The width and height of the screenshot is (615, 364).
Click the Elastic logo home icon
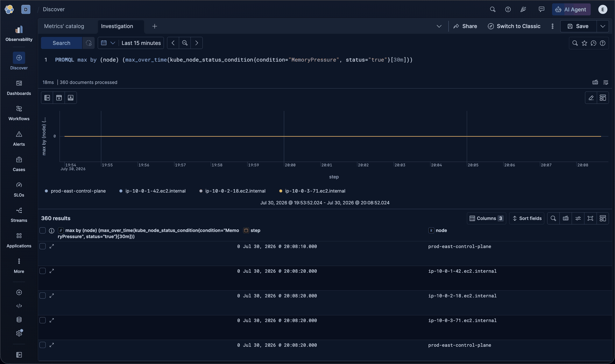tap(9, 9)
